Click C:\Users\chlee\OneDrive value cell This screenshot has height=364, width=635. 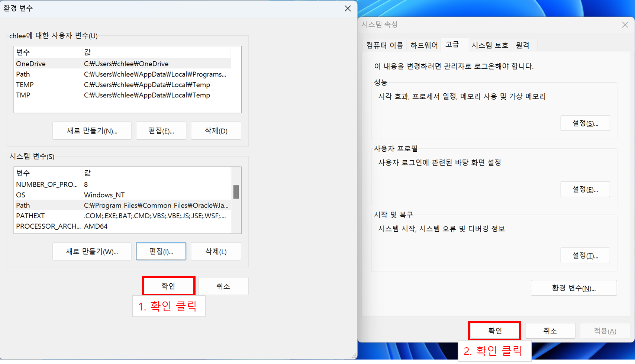126,64
